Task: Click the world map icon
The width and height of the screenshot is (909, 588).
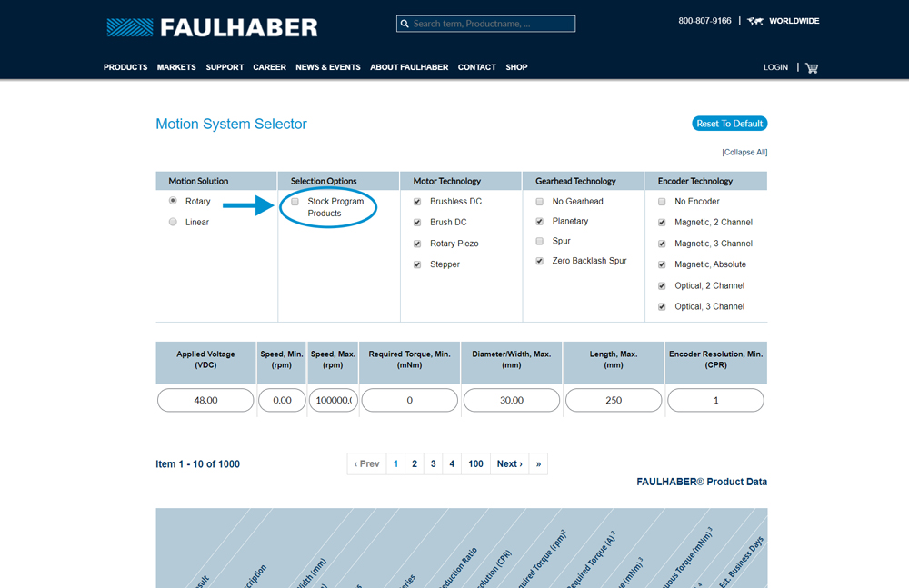Action: 755,21
